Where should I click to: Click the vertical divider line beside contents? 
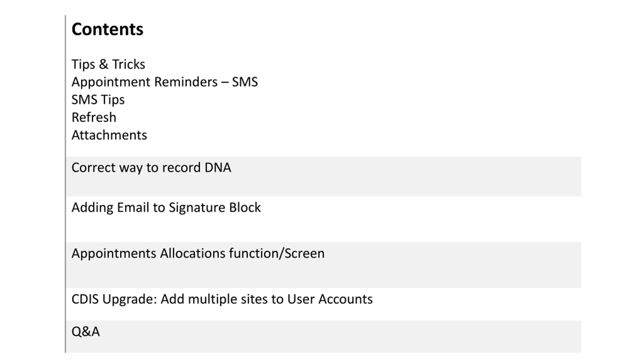tap(65, 184)
